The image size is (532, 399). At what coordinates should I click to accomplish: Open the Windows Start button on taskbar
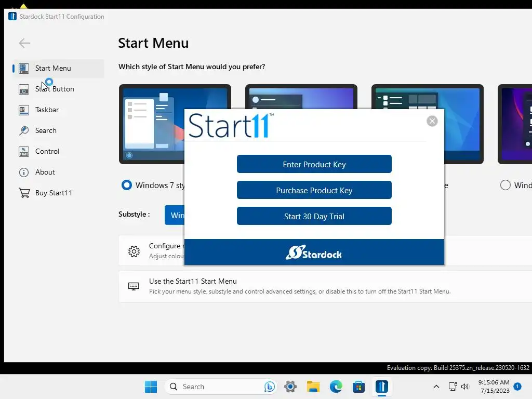151,387
